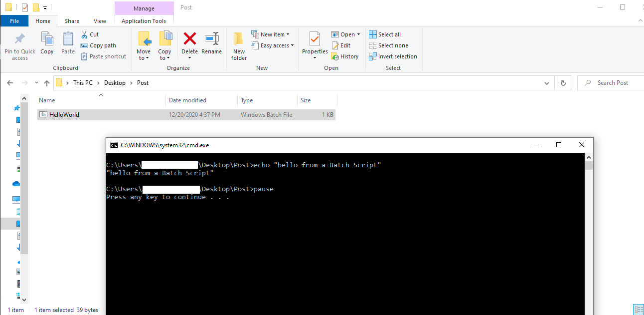Screen dimensions: 644x315
Task: Minimize the cmd.exe window
Action: click(536, 145)
